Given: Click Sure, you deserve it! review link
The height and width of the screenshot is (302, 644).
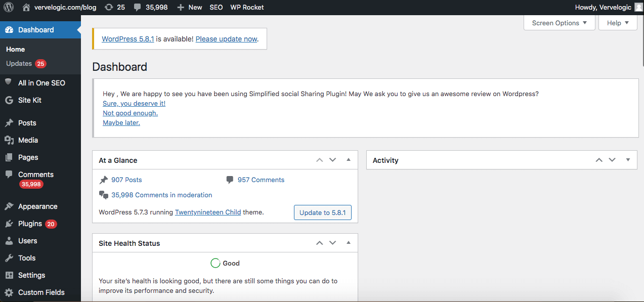Looking at the screenshot, I should 134,103.
